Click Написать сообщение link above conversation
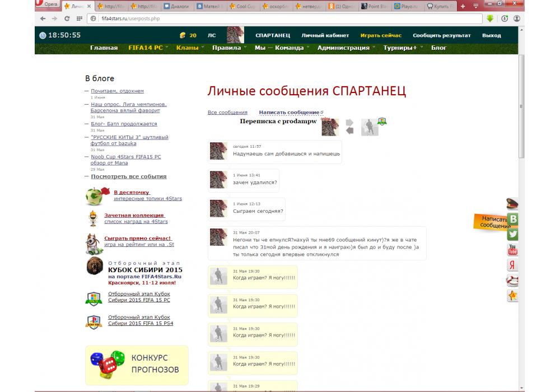560x392 pixels. (x=290, y=112)
